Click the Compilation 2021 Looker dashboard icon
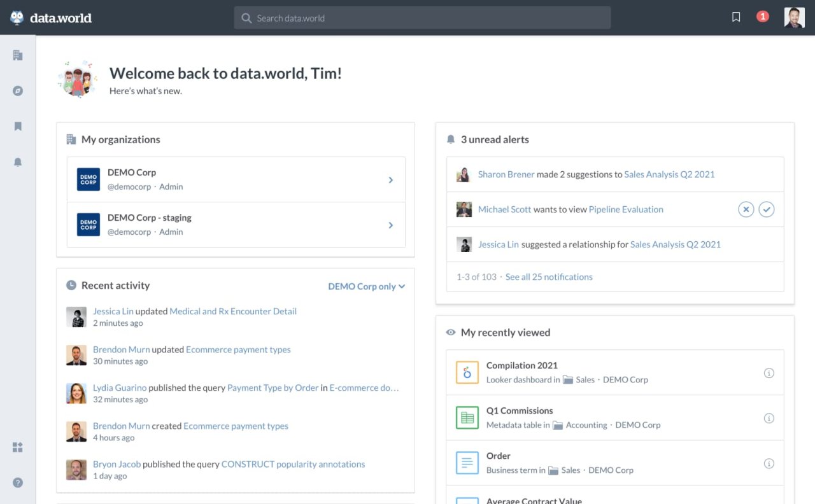 coord(467,372)
